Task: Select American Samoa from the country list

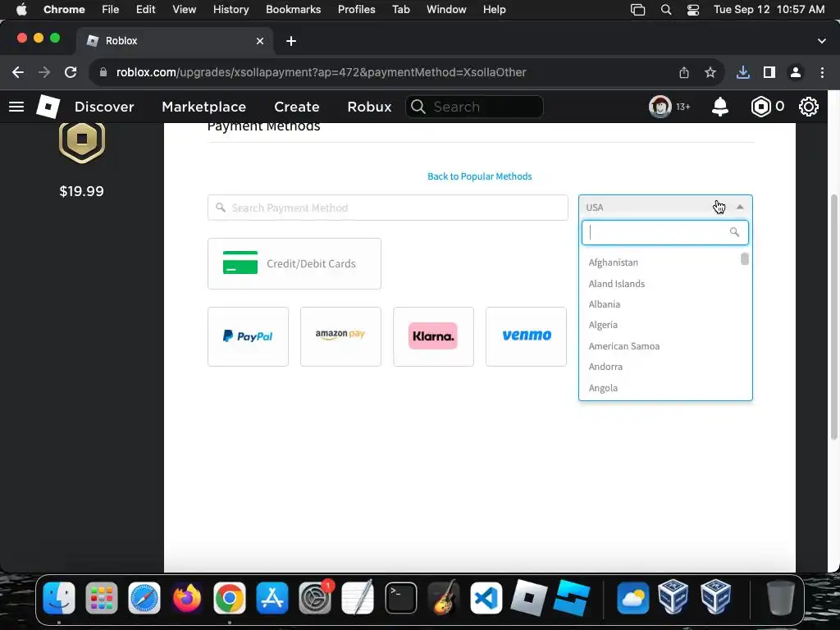Action: 623,346
